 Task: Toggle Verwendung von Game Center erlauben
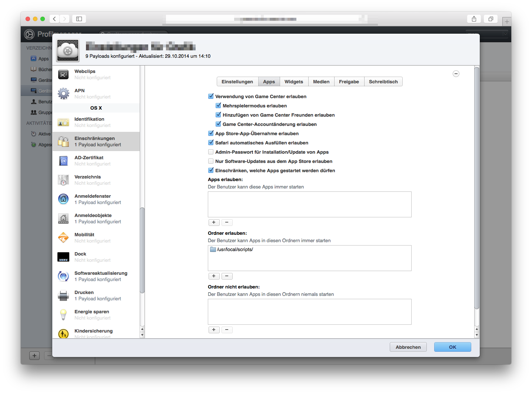(x=211, y=96)
